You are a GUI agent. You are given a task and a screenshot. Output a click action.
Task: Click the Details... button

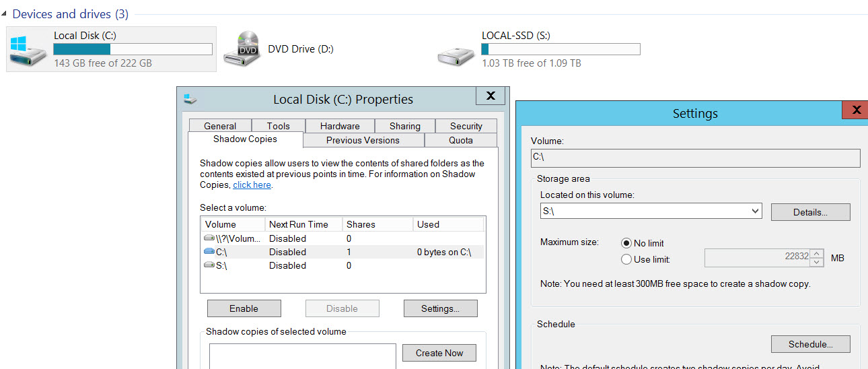(x=810, y=212)
